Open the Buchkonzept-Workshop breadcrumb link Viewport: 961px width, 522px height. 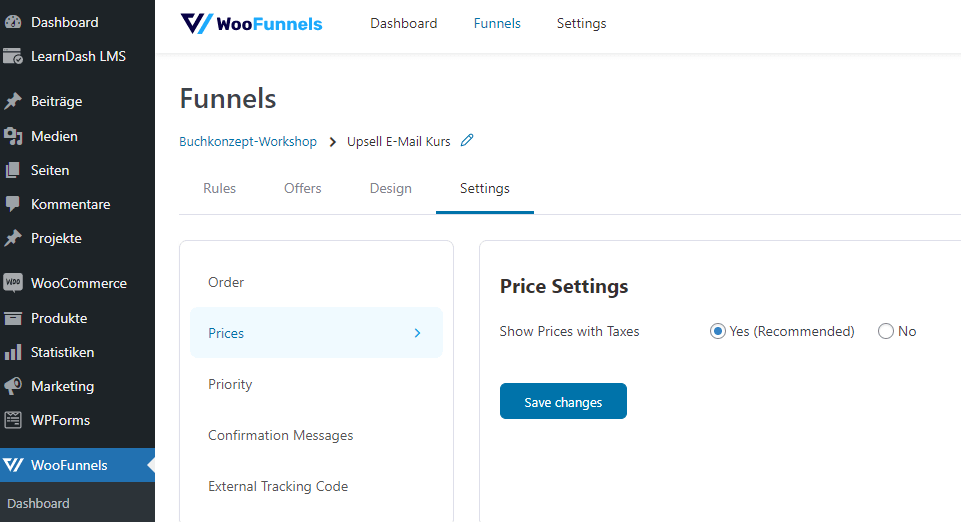(248, 142)
